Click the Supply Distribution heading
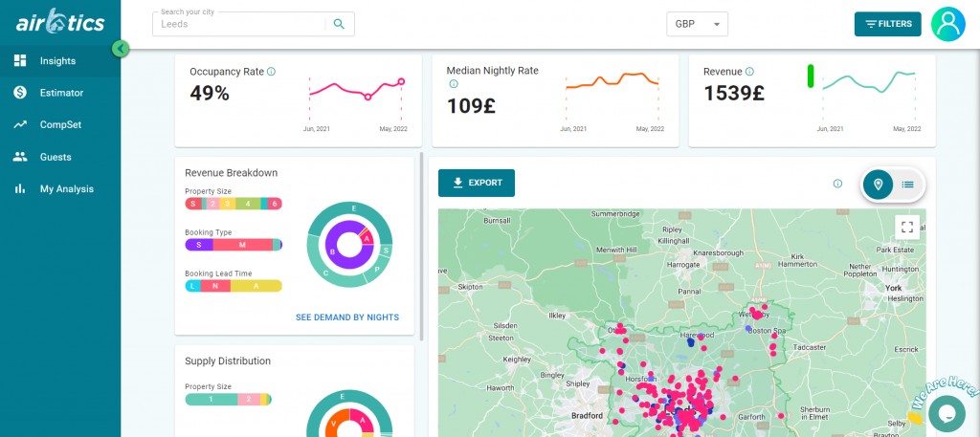 coord(228,361)
